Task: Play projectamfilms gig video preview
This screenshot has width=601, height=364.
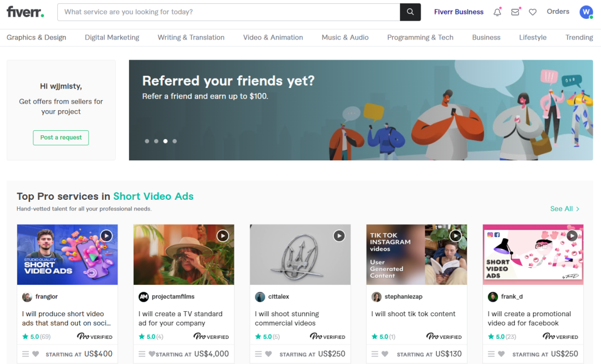Action: pos(223,235)
